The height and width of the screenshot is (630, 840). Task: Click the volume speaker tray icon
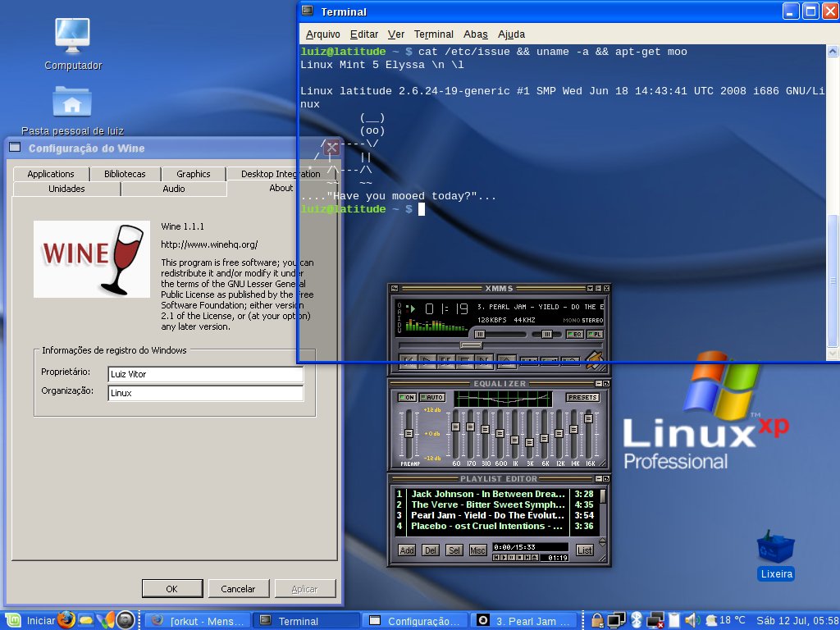692,620
